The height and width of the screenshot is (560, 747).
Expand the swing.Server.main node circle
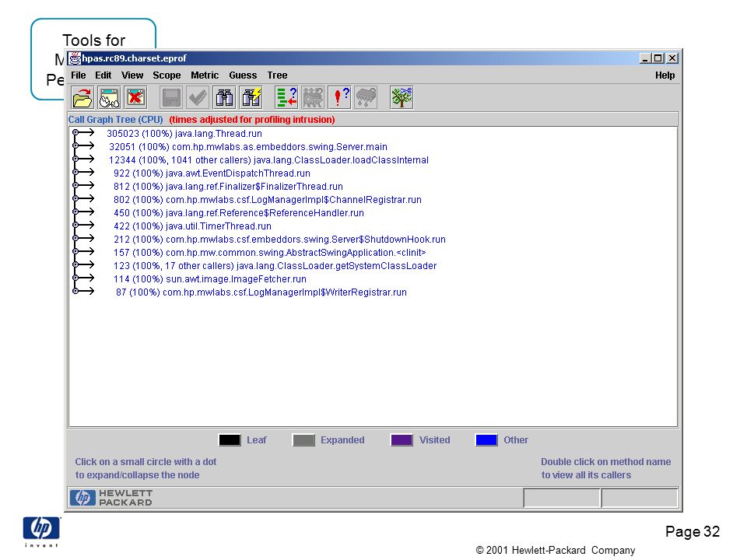point(75,145)
